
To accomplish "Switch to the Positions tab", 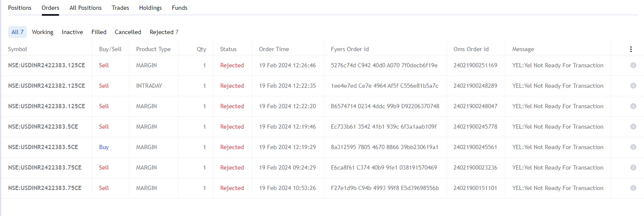I will (x=20, y=8).
